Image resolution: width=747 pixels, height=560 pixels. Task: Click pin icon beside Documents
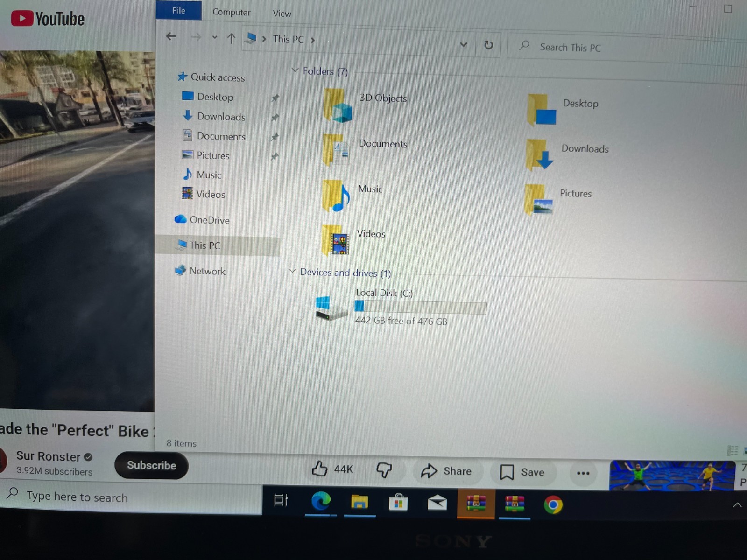tap(275, 137)
